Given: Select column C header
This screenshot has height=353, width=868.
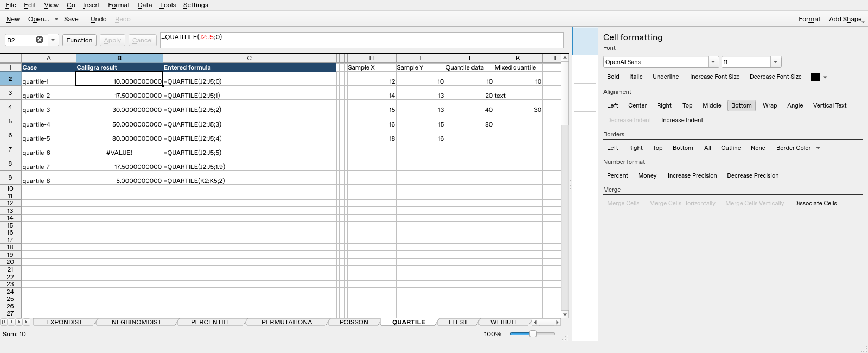Looking at the screenshot, I should [250, 58].
